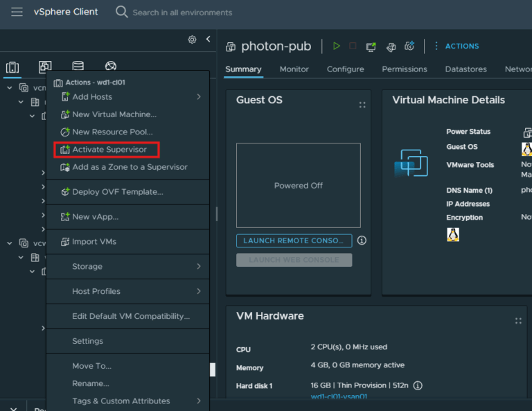The height and width of the screenshot is (411, 532).
Task: Click the virtual machine graphic icon
Action: [x=411, y=164]
